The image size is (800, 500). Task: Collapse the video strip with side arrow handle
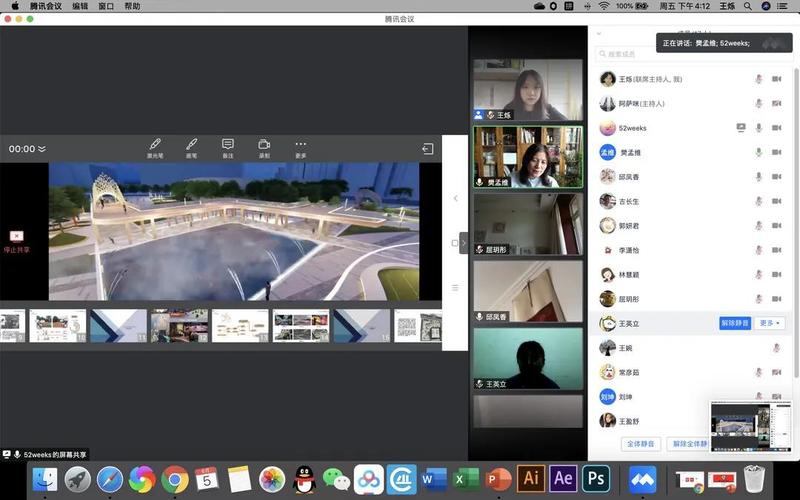(463, 243)
